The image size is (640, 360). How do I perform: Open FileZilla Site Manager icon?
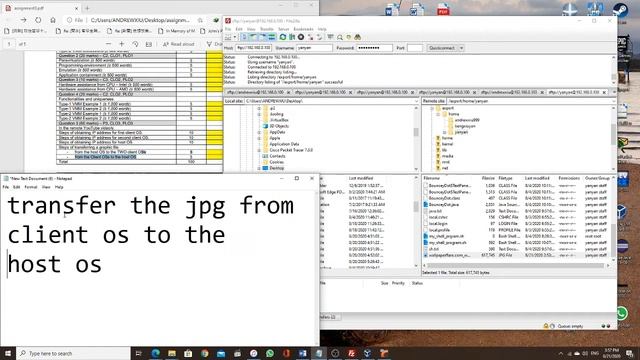[228, 37]
